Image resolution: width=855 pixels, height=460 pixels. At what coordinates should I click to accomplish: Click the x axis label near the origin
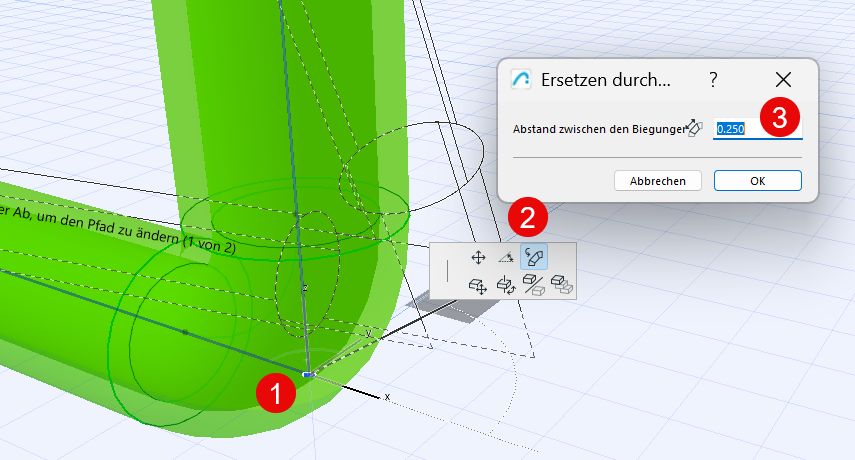pos(387,397)
